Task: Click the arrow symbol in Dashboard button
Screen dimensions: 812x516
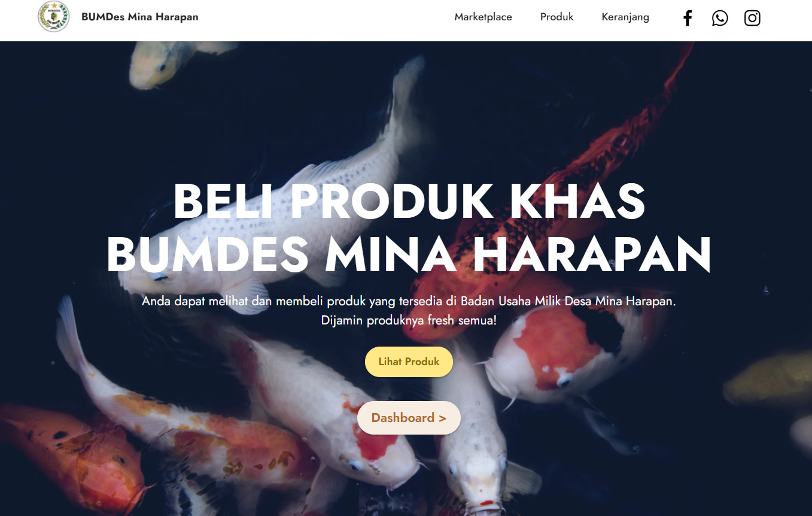Action: pos(443,418)
